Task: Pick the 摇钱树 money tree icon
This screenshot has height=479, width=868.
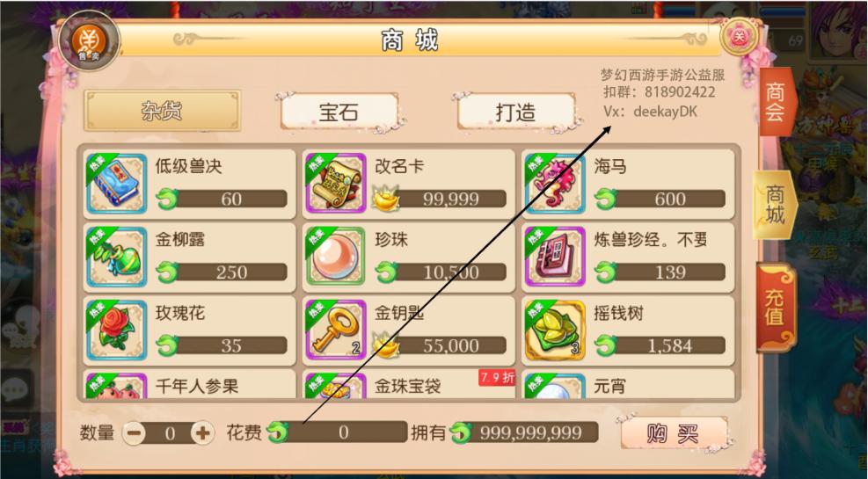Action: pos(555,330)
